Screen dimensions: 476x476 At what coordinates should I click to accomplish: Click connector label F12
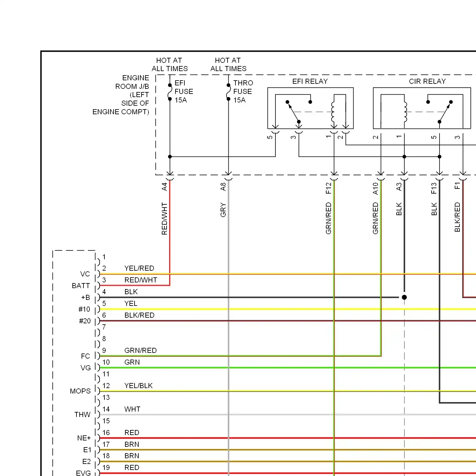pos(328,188)
